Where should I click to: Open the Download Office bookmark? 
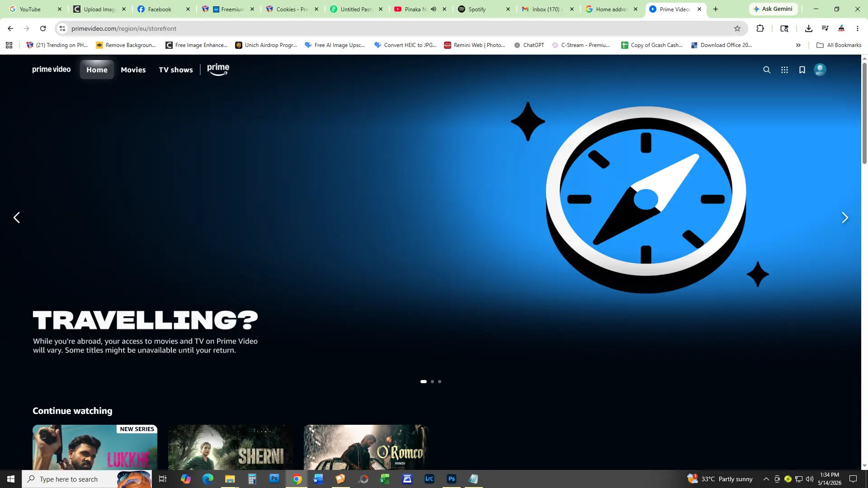coord(722,45)
